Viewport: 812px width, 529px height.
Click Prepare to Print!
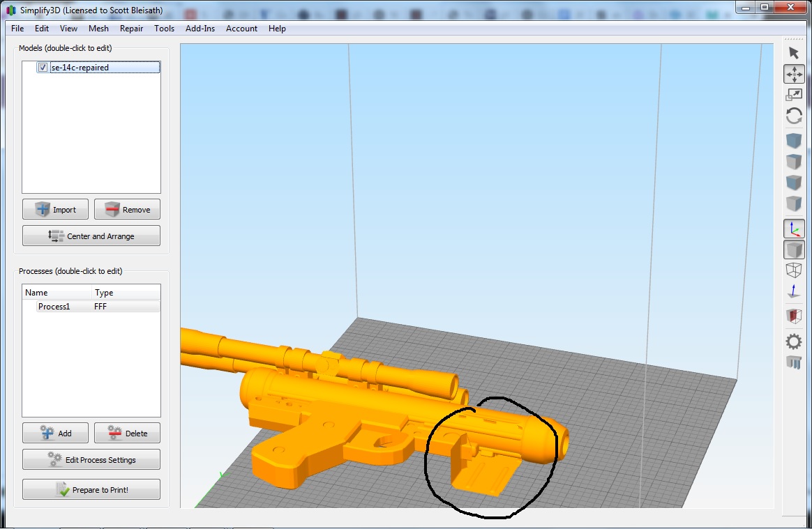click(91, 489)
